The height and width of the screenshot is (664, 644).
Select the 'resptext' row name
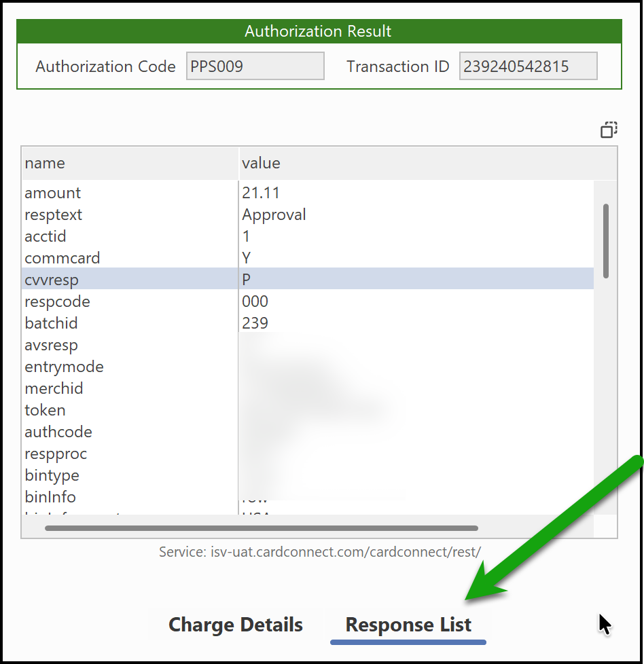pos(130,215)
